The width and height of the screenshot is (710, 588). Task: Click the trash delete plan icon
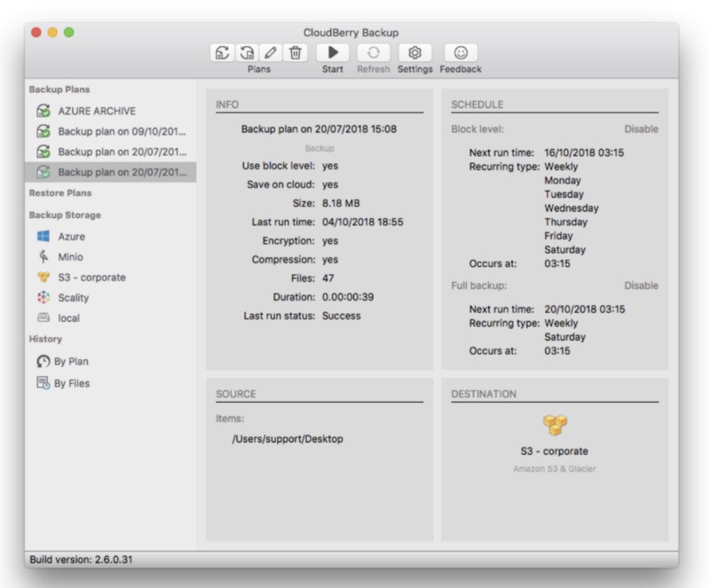coord(296,53)
